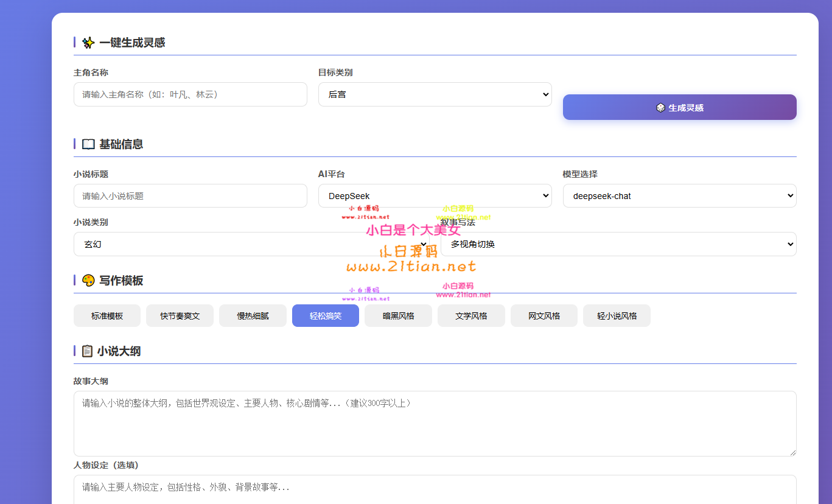The height and width of the screenshot is (504, 832).
Task: Select the 慢热细腻 template
Action: pos(253,316)
